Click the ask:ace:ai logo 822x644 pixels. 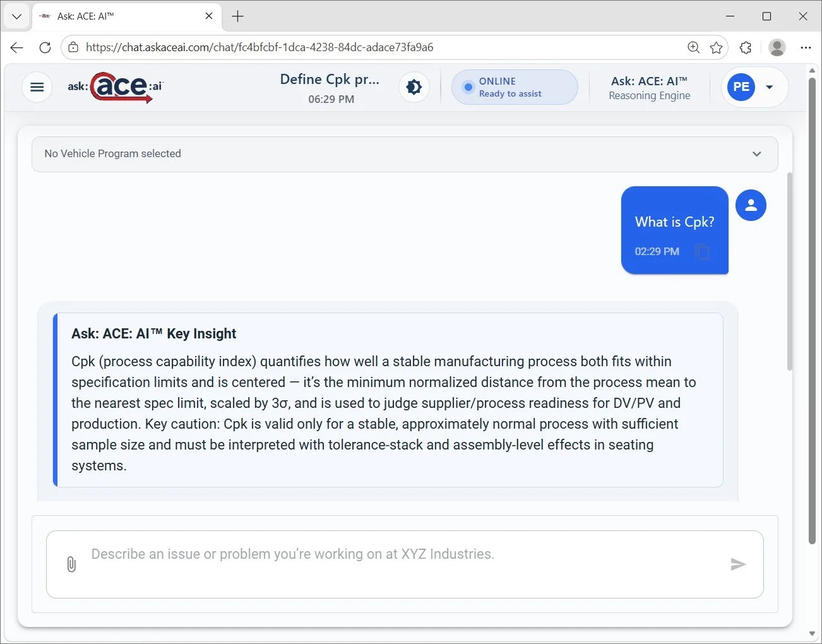click(116, 86)
